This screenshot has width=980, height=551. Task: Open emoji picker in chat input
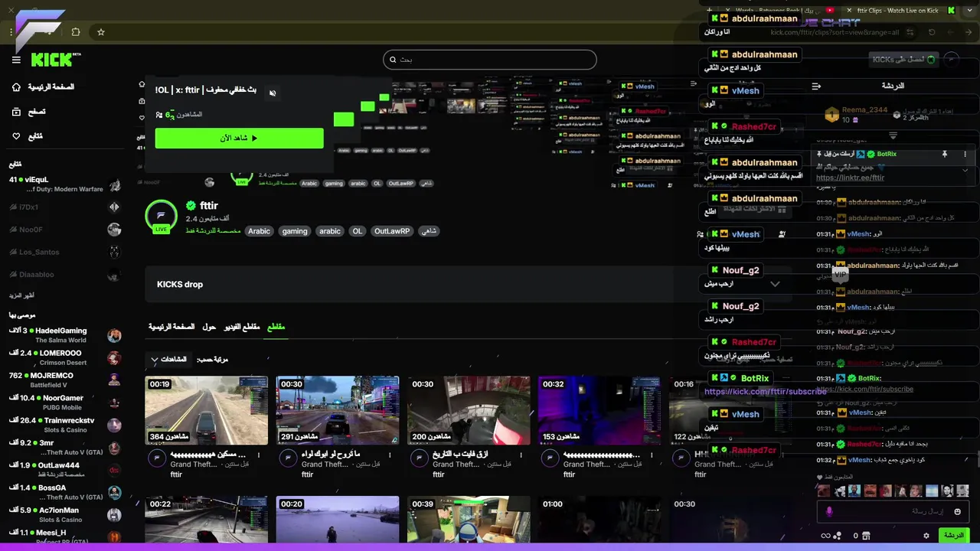pyautogui.click(x=957, y=511)
